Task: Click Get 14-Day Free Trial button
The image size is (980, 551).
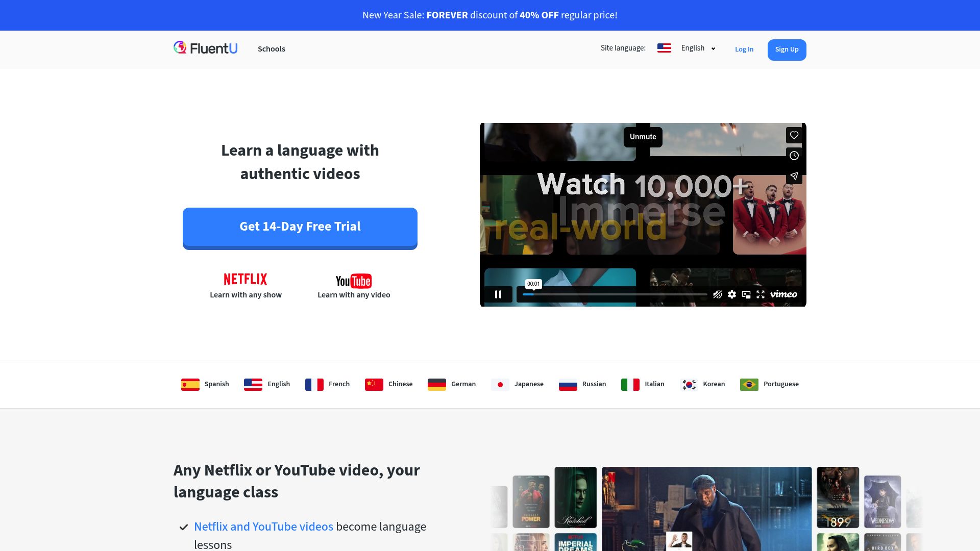Action: point(300,227)
